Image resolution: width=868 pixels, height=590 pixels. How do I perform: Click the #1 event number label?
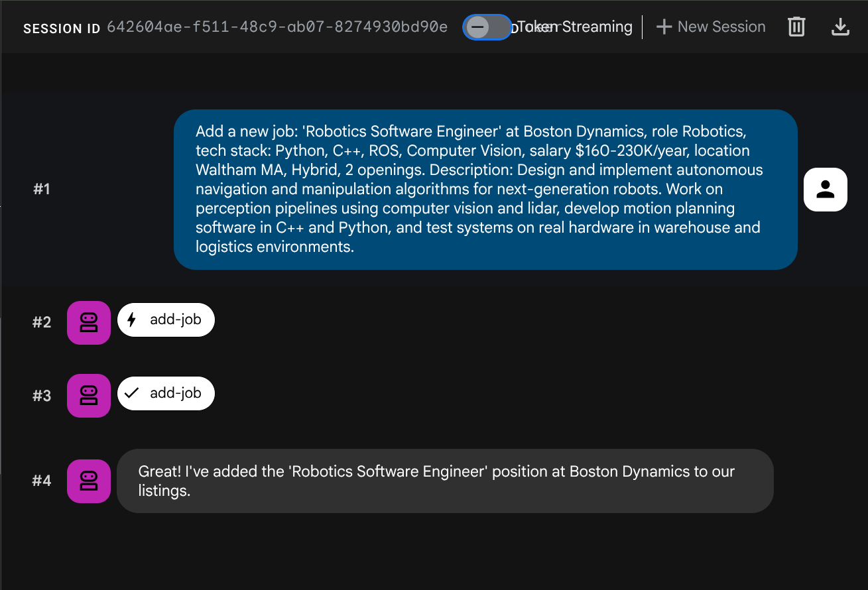(42, 190)
